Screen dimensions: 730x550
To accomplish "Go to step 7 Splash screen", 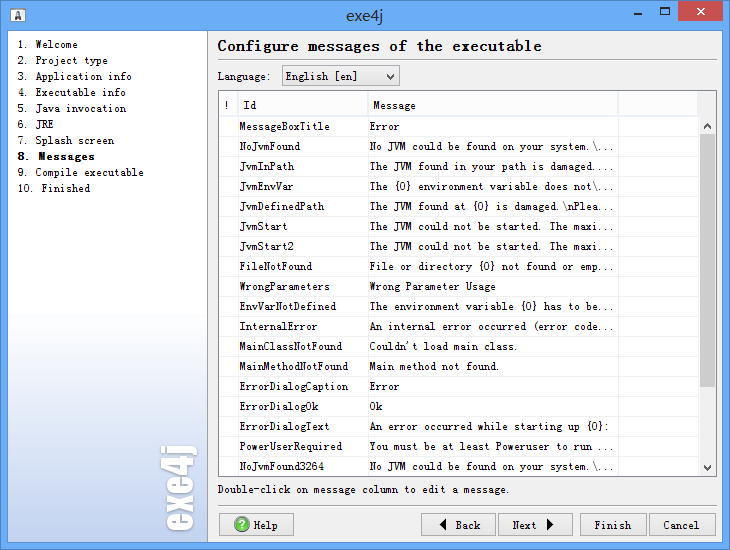I will [x=66, y=140].
